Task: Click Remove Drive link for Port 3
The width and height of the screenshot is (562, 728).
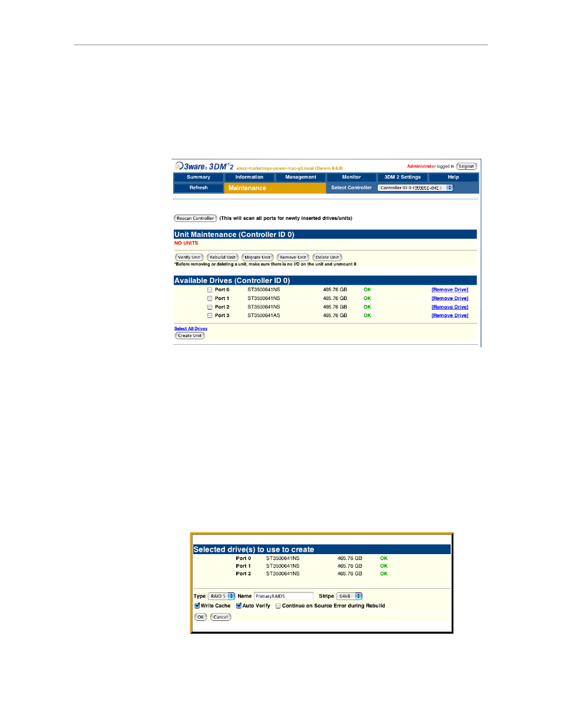Action: pyautogui.click(x=450, y=315)
